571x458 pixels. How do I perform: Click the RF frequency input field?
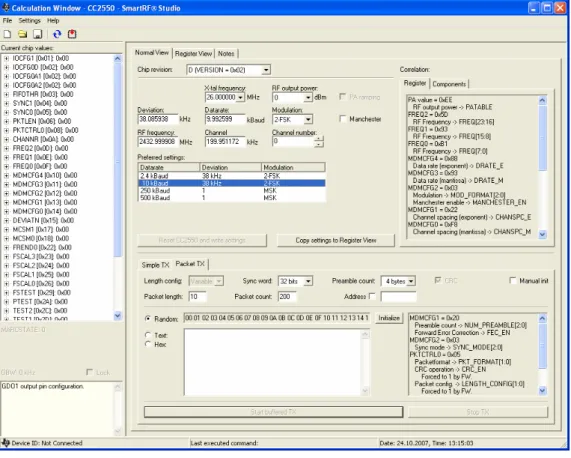point(158,142)
